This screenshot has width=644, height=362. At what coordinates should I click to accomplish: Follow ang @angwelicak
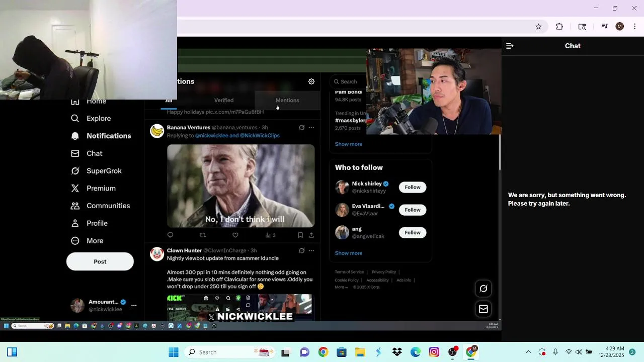[x=413, y=232]
